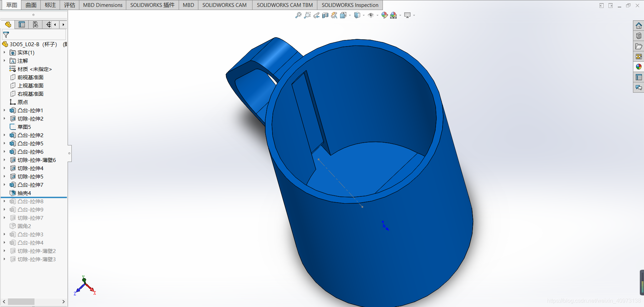Open the Custom Properties icon in task pane
The image size is (644, 307).
pyautogui.click(x=639, y=77)
